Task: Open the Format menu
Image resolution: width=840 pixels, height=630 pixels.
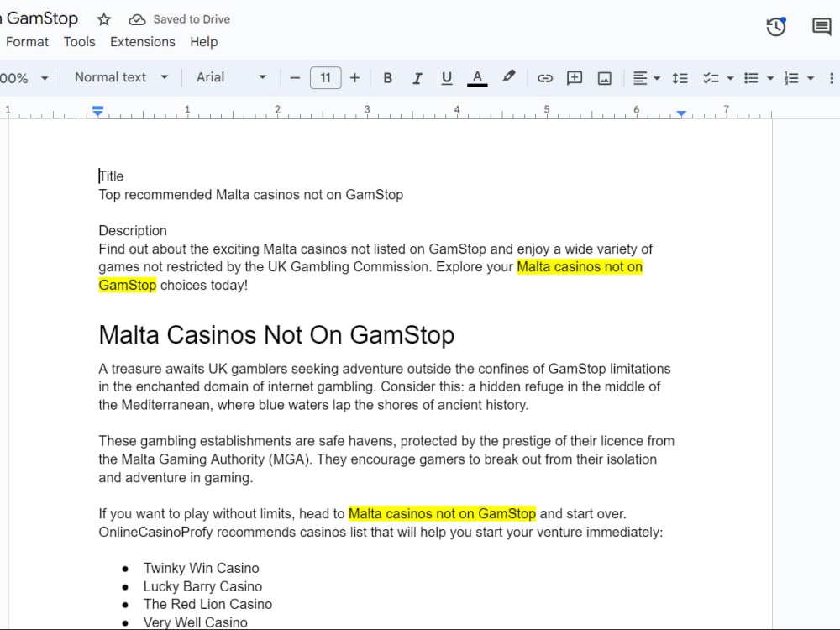Action: [x=28, y=42]
